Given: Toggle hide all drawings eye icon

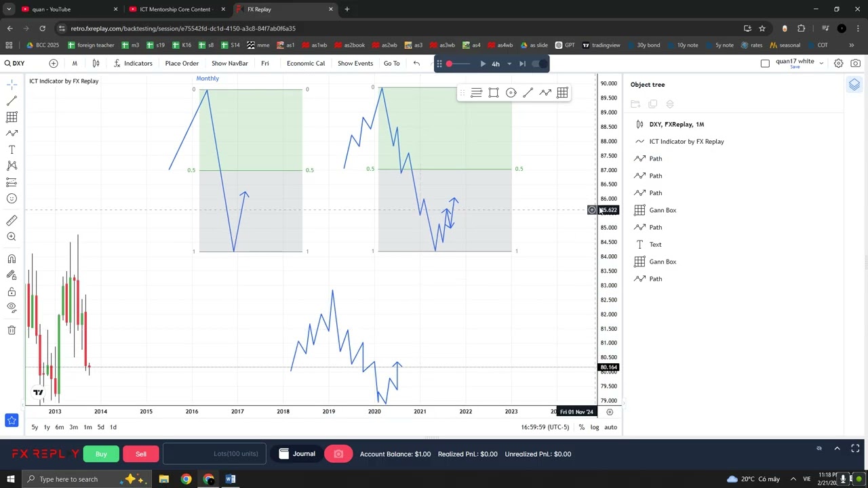Looking at the screenshot, I should point(12,307).
